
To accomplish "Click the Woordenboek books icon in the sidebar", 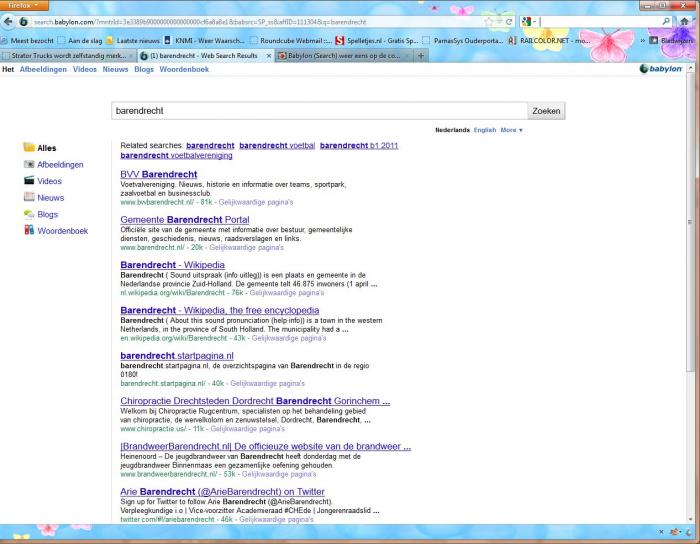I will 29,230.
